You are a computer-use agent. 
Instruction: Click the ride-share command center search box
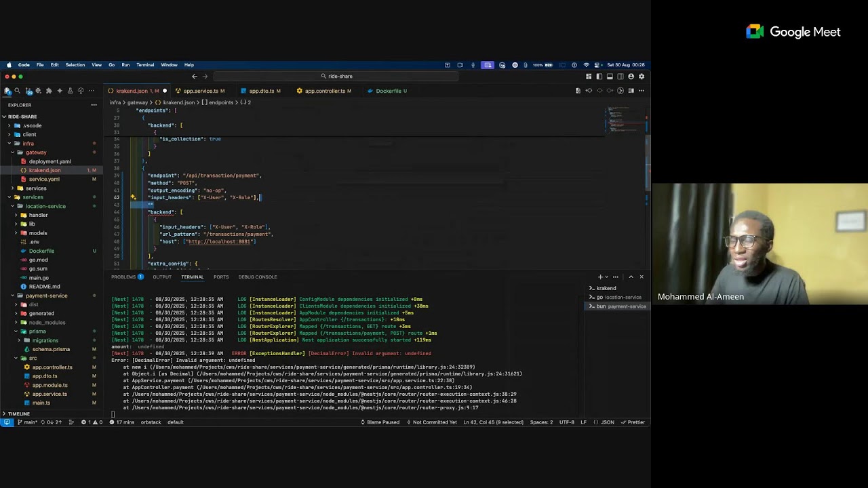click(336, 77)
